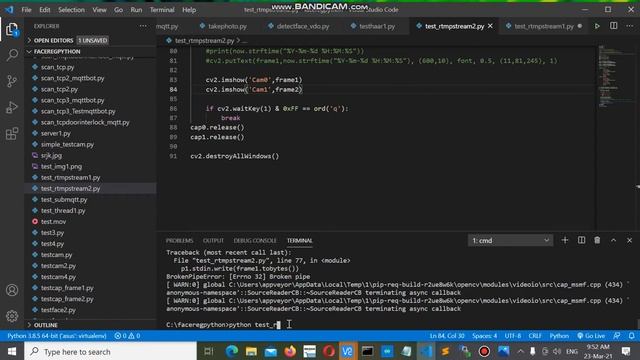The height and width of the screenshot is (360, 640).
Task: Open scan_tcp2_mqttbot.py in file explorer
Action: click(72, 78)
